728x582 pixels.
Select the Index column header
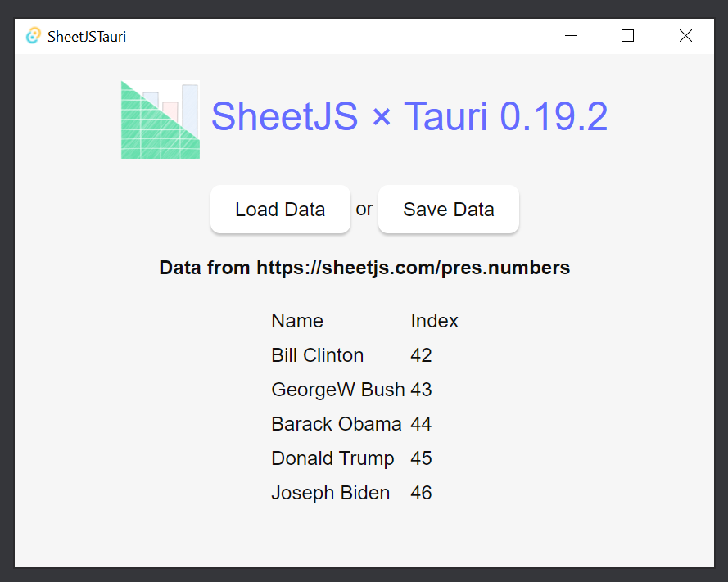pyautogui.click(x=434, y=321)
